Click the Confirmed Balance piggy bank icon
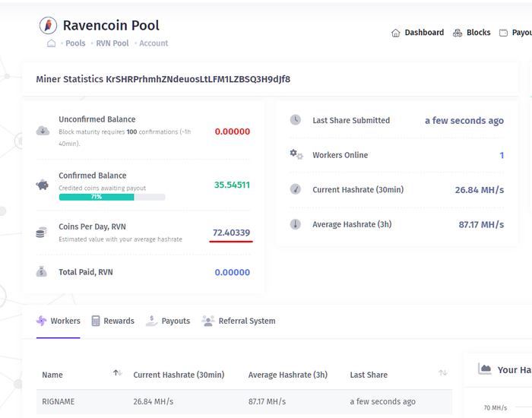The width and height of the screenshot is (532, 418). coord(43,185)
